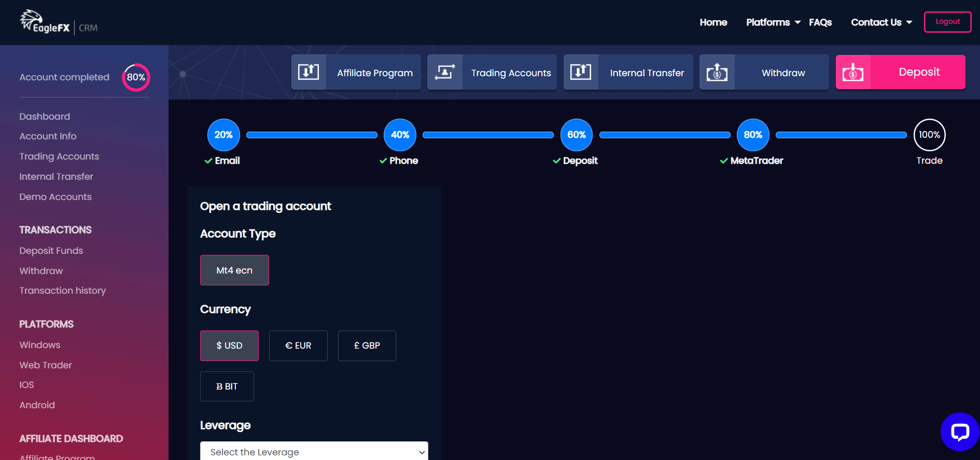Expand the Contact Us menu
Image resolution: width=980 pixels, height=460 pixels.
881,22
